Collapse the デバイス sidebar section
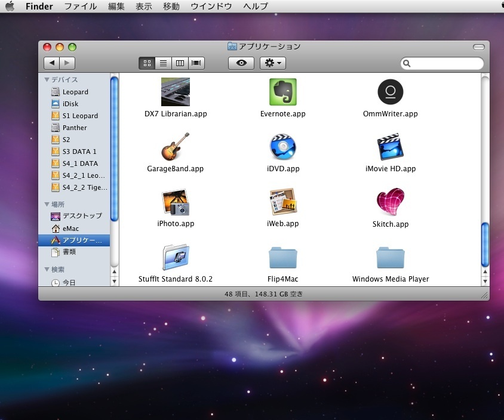Screen dimensions: 504x420 click(47, 80)
